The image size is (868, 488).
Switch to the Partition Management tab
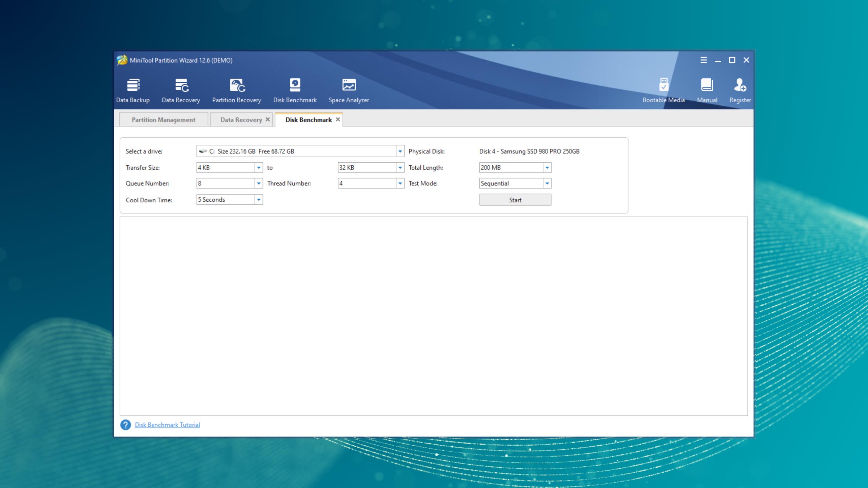click(163, 120)
